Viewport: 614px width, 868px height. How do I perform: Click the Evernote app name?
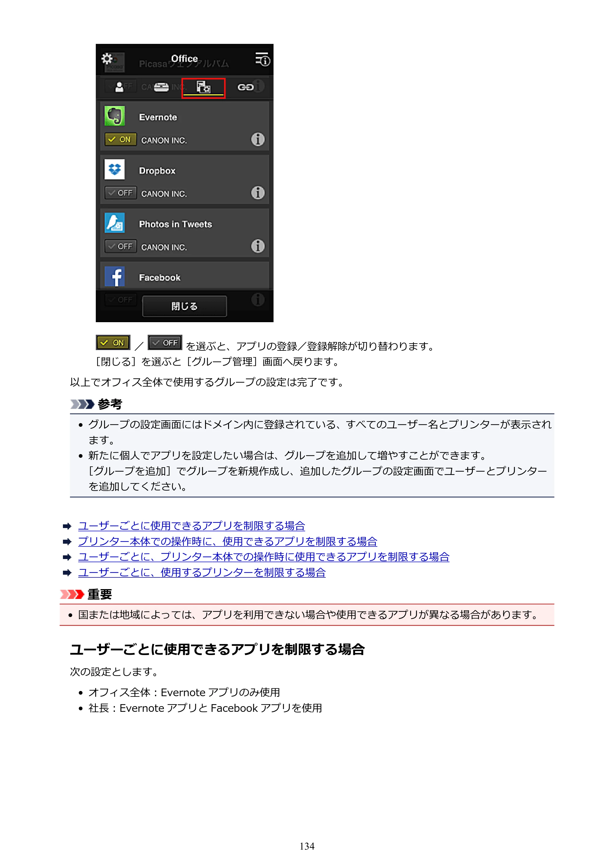point(158,117)
